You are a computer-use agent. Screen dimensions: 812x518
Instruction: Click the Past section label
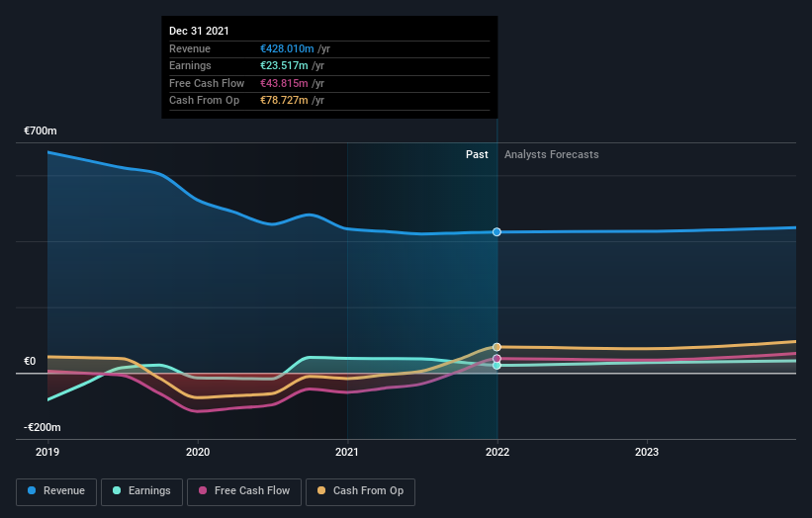click(x=477, y=154)
